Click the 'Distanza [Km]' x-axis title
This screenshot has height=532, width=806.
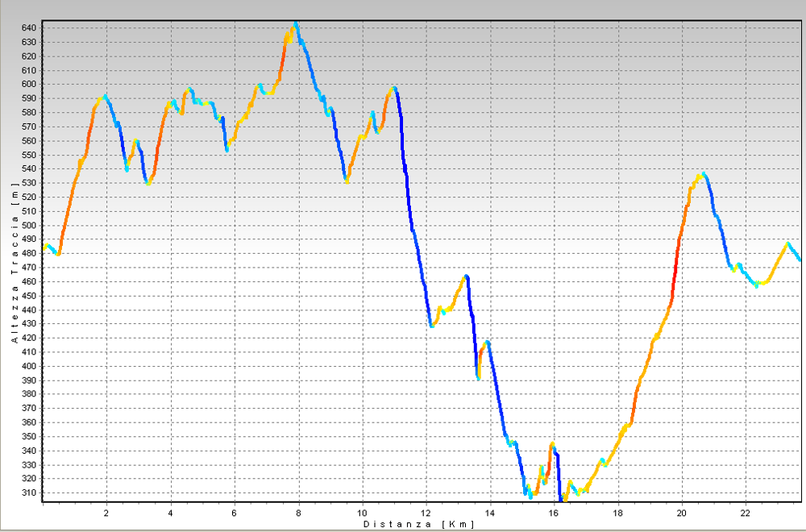[x=418, y=524]
